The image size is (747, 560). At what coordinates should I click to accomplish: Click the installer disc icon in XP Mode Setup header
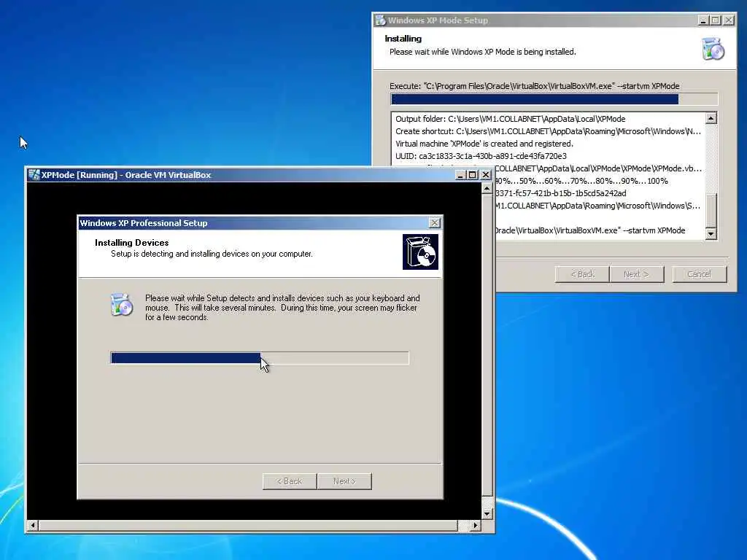(713, 49)
